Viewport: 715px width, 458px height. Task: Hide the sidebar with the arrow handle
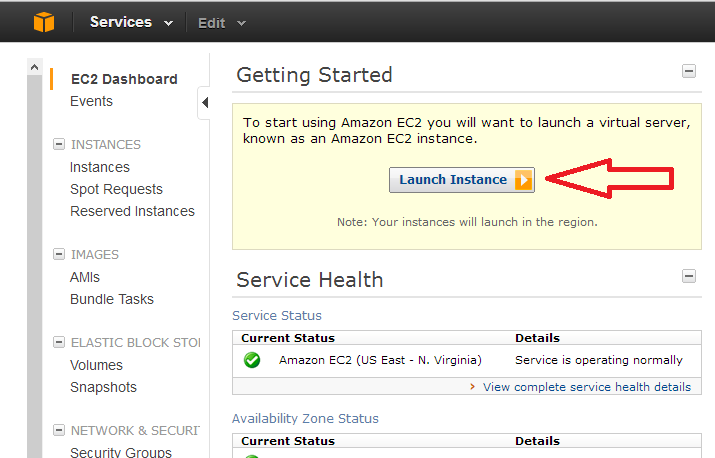204,101
